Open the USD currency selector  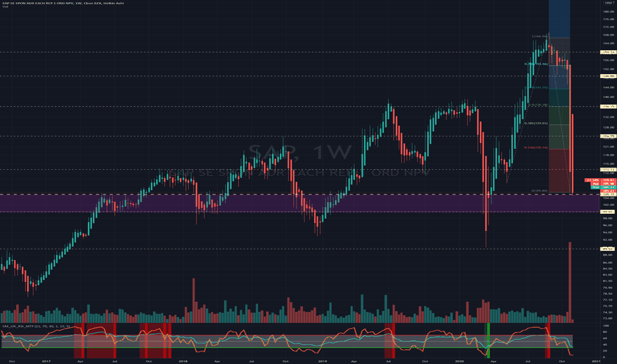608,3
